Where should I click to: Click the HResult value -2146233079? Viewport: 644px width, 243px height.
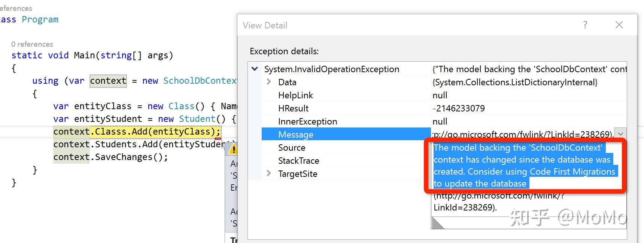coord(459,108)
